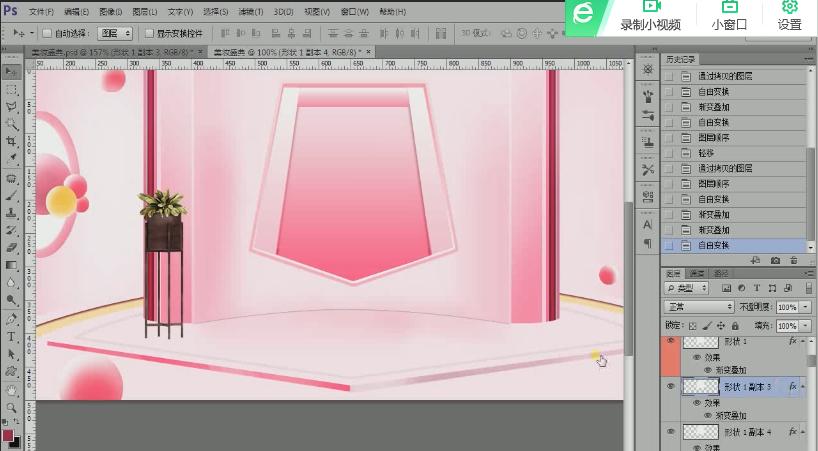Select the Hand tool

point(11,390)
